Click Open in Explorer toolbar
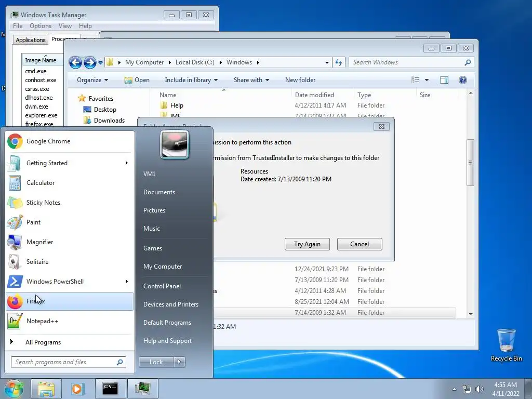 (137, 79)
